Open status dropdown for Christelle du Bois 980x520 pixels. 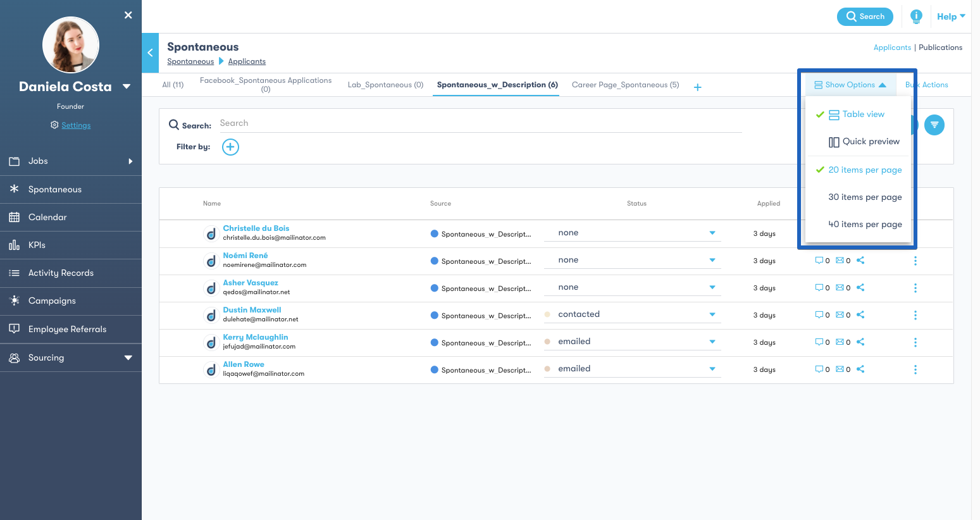(x=712, y=233)
